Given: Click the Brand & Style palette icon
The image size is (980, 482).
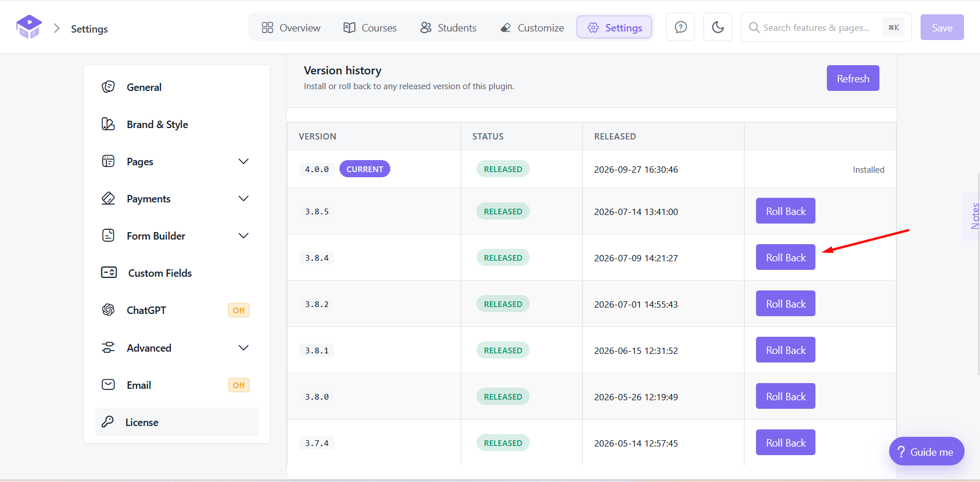Looking at the screenshot, I should 108,124.
